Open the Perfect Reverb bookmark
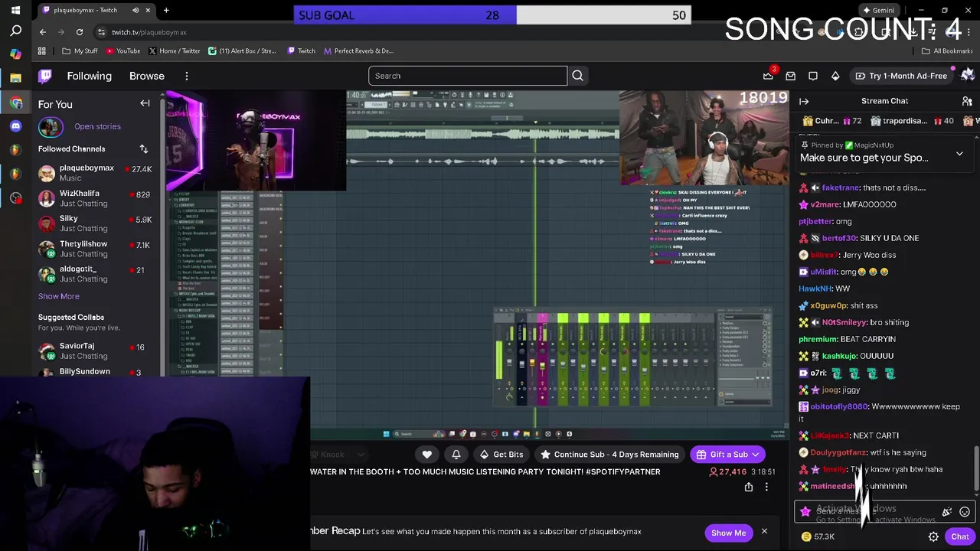Viewport: 980px width, 551px height. point(358,51)
